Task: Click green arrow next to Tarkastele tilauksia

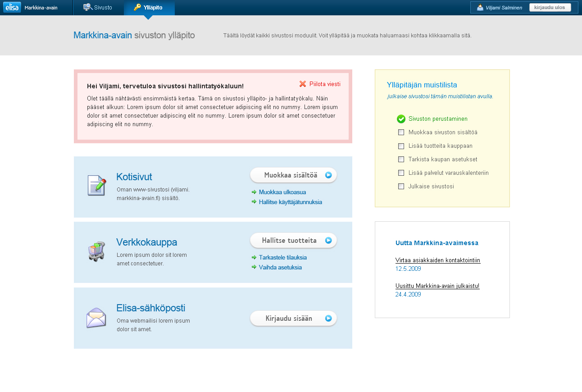Action: [x=254, y=257]
